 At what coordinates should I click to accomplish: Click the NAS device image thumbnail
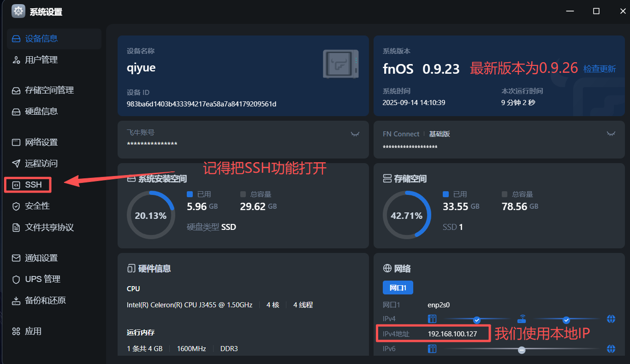340,64
